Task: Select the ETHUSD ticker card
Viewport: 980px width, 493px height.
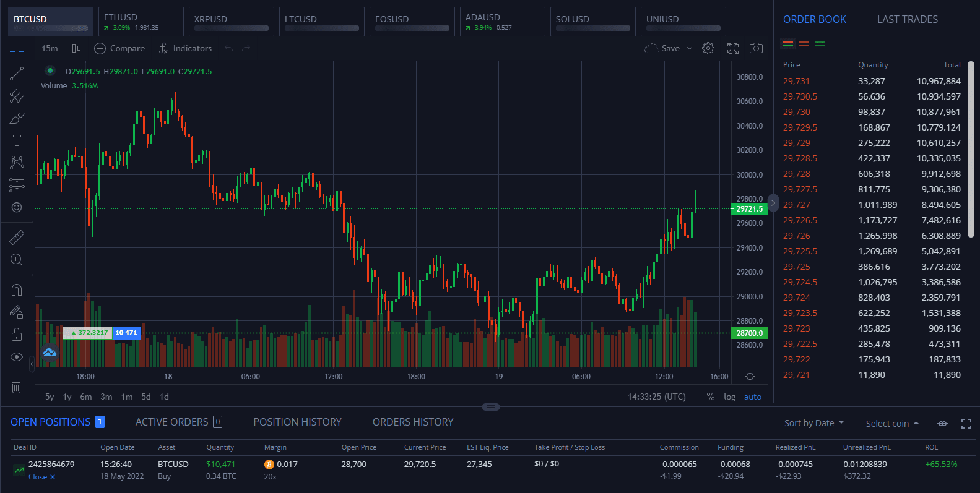Action: tap(141, 22)
